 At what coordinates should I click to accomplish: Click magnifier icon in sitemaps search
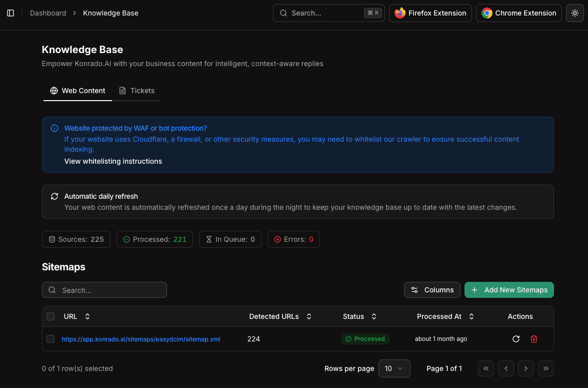click(x=52, y=290)
